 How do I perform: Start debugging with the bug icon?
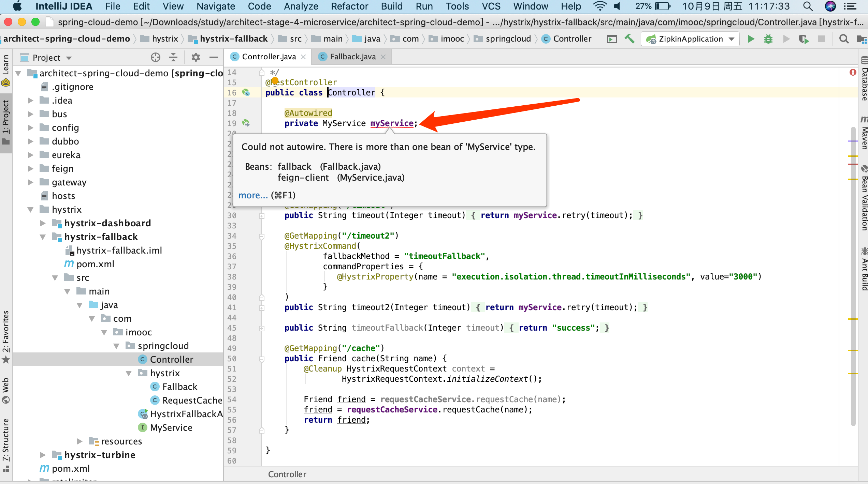768,39
